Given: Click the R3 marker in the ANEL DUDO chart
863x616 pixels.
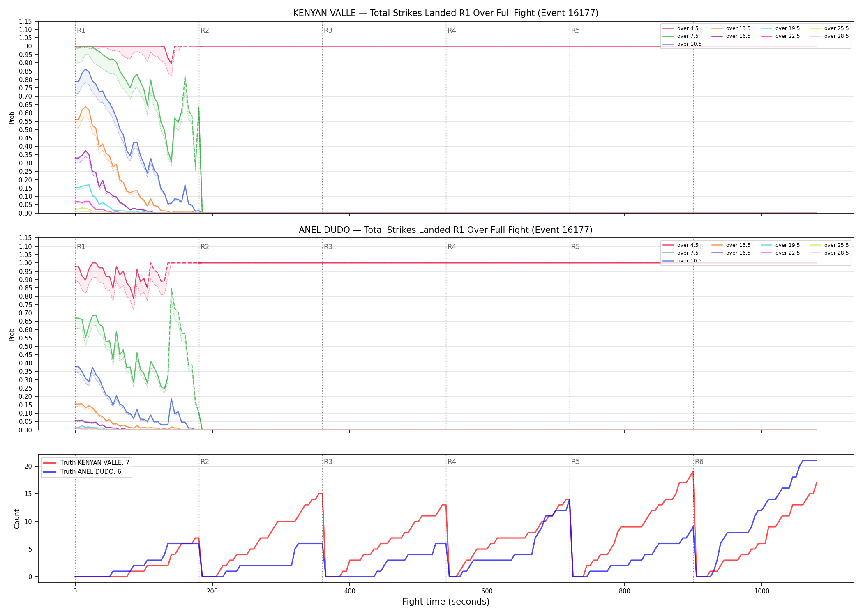Looking at the screenshot, I should coord(328,247).
